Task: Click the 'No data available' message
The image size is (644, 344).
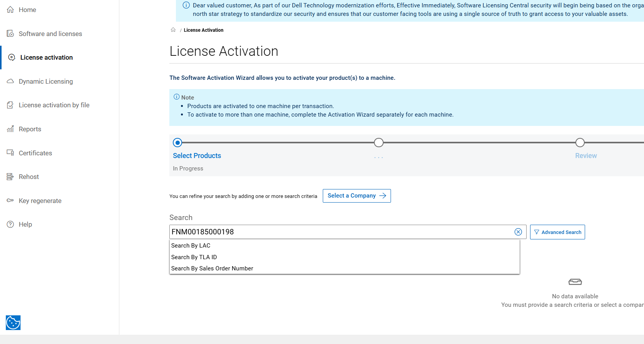Action: coord(575,296)
